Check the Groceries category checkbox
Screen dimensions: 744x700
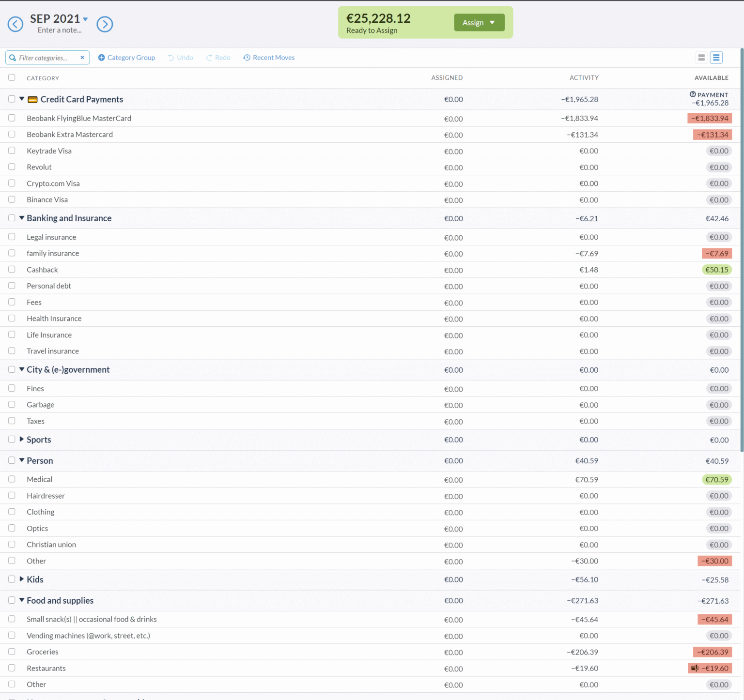pos(12,652)
